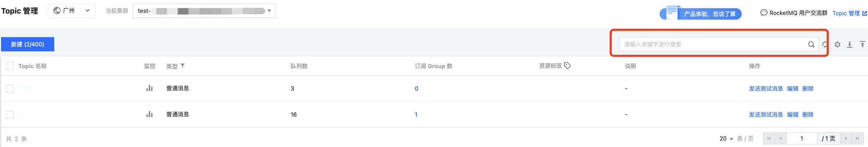Open the 20 items per page dropdown

coord(726,138)
